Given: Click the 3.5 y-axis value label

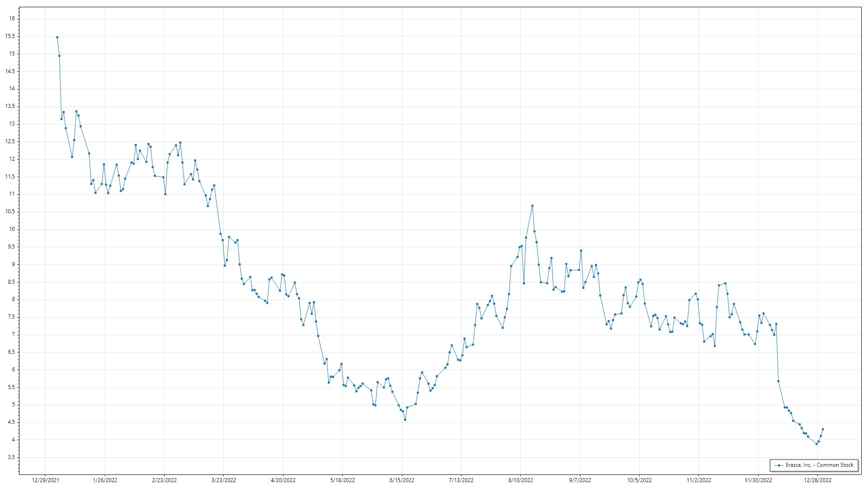Looking at the screenshot, I should [11, 457].
